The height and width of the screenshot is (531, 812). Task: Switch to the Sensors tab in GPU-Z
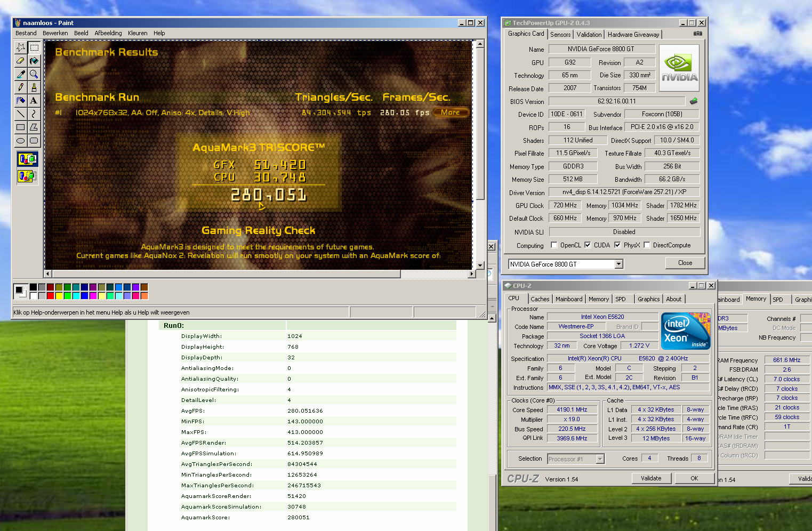click(x=560, y=35)
